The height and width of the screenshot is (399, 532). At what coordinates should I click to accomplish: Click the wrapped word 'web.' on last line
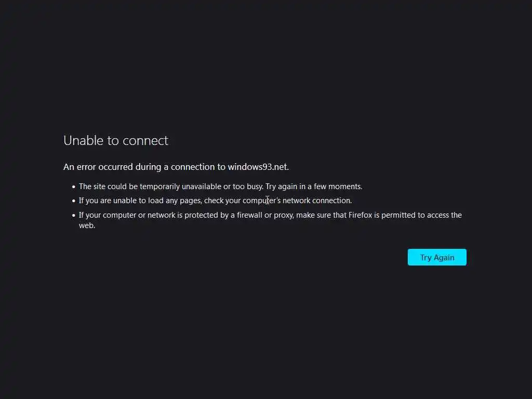tap(87, 225)
